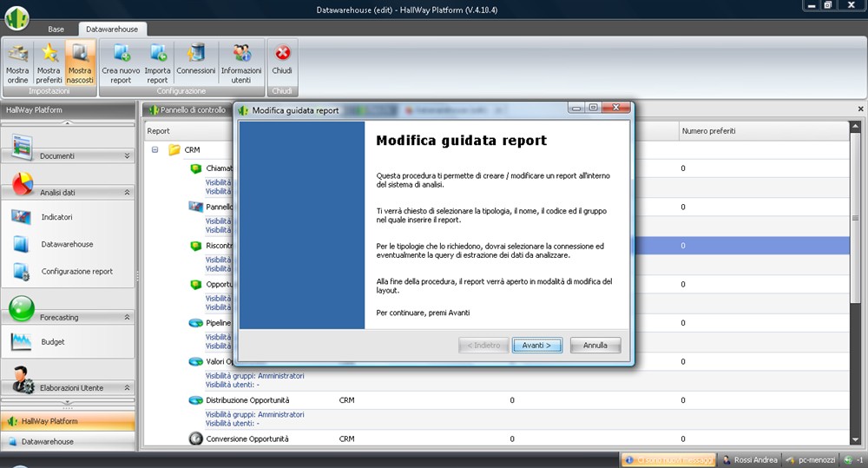This screenshot has width=868, height=468.
Task: Click the CRM folder icon
Action: click(x=174, y=149)
